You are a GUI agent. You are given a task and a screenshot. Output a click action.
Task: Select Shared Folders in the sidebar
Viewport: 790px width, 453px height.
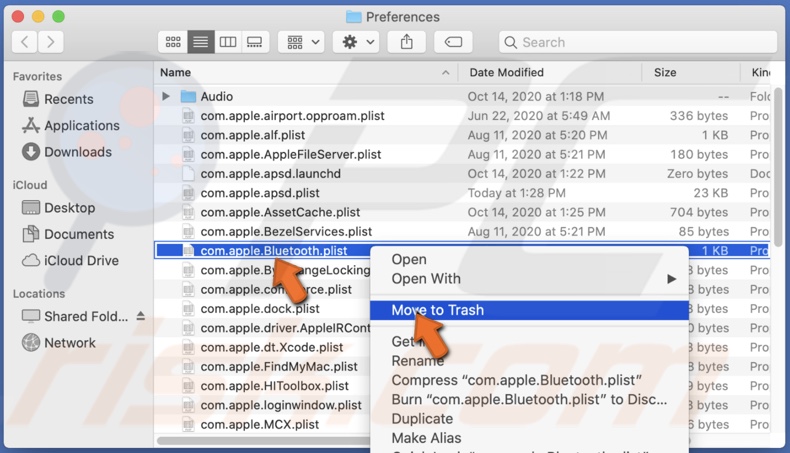76,316
